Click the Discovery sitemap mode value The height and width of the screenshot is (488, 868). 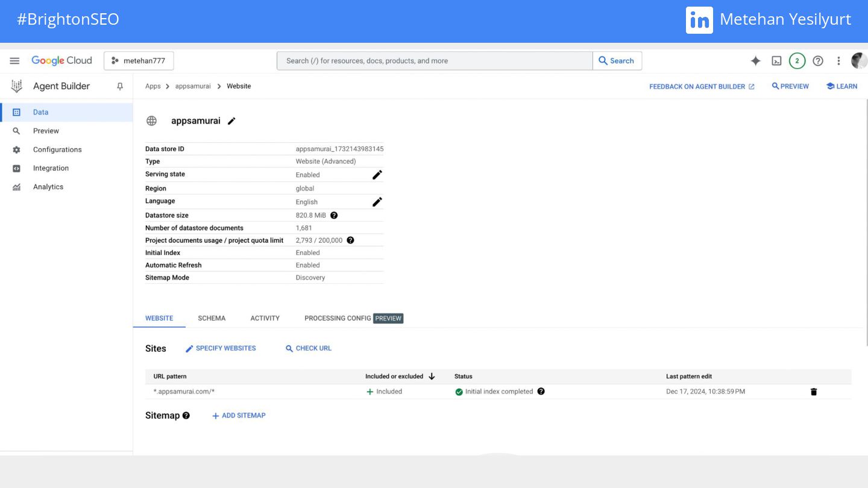pos(310,278)
